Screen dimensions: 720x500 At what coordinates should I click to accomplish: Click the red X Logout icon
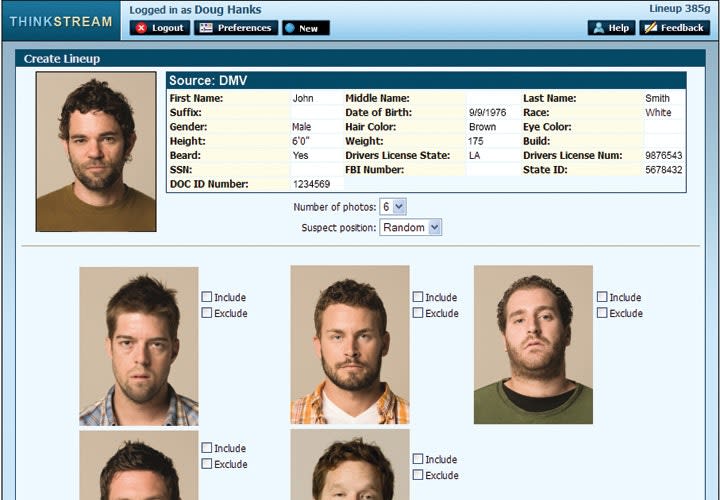click(x=141, y=28)
